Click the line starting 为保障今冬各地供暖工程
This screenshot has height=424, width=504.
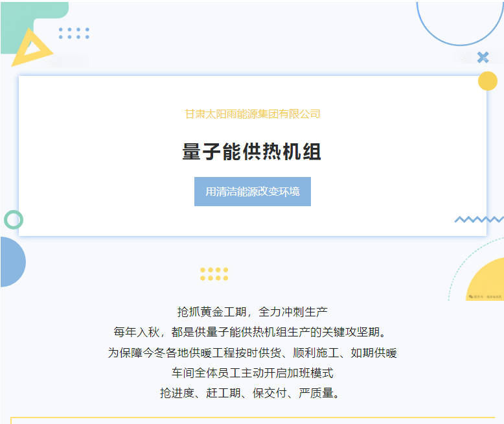tap(252, 353)
